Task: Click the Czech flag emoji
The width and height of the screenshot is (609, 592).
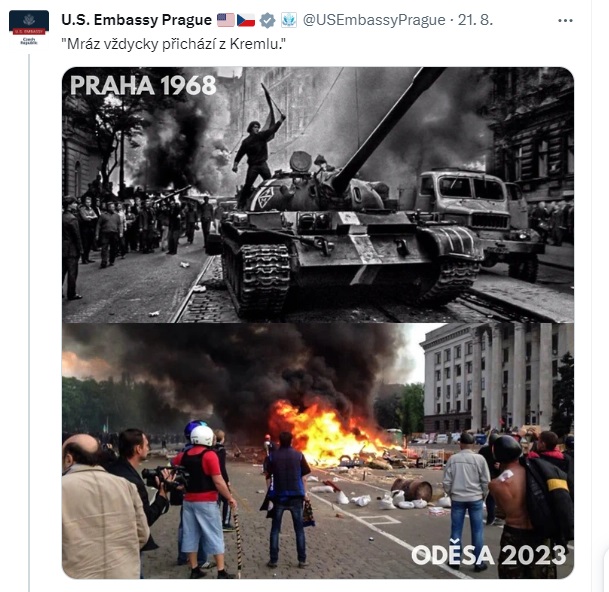Action: tap(246, 20)
